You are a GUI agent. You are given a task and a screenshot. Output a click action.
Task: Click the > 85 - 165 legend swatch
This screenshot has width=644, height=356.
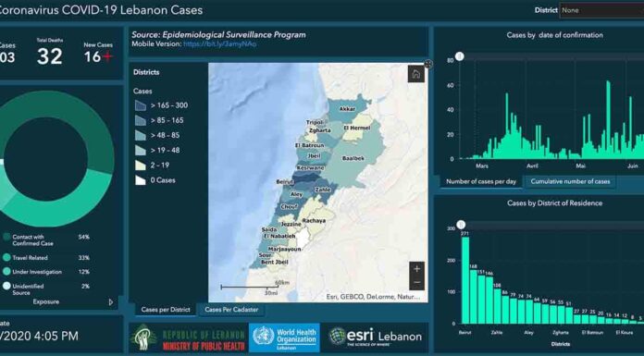coord(141,120)
